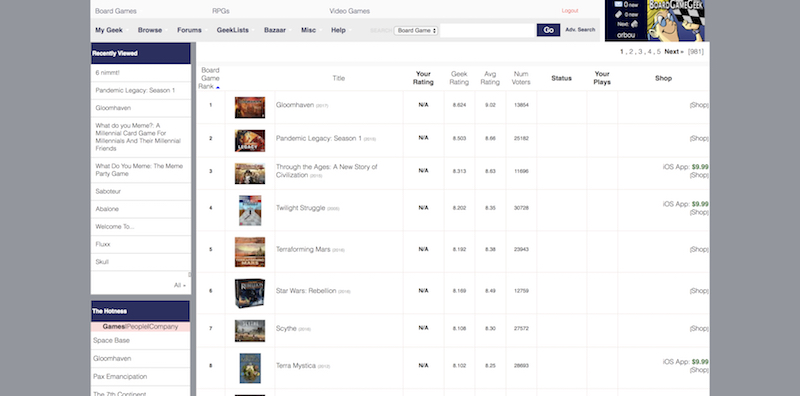Sort by Title column header
Image resolution: width=800 pixels, height=396 pixels.
point(339,78)
